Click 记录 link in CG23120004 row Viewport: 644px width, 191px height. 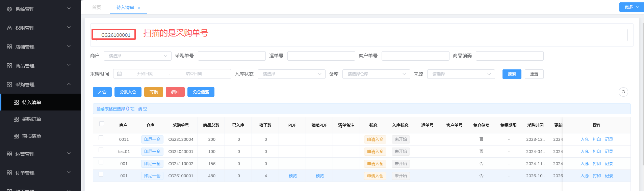point(609,139)
